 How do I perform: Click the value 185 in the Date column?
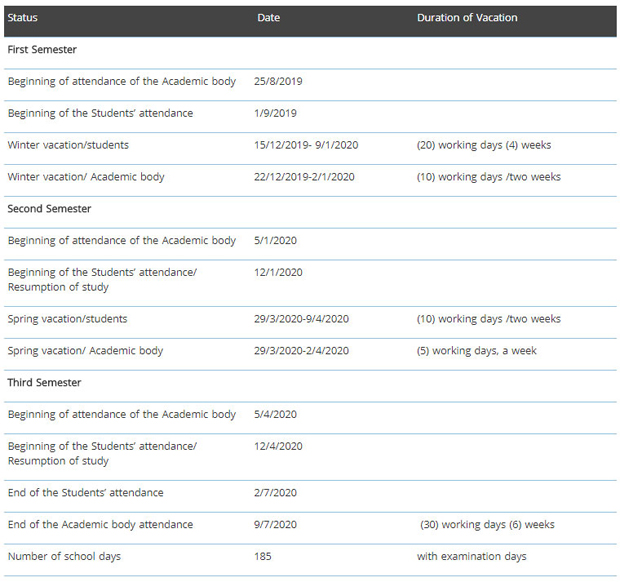pos(263,556)
